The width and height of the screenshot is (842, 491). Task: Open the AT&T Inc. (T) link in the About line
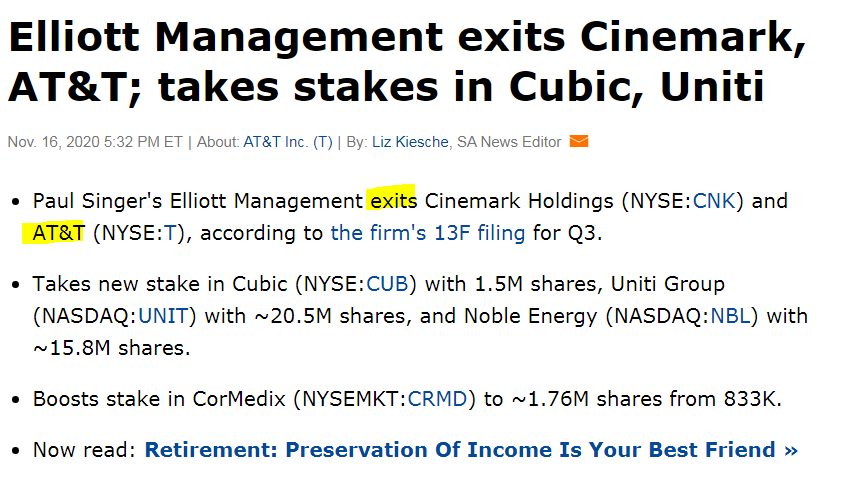coord(287,142)
